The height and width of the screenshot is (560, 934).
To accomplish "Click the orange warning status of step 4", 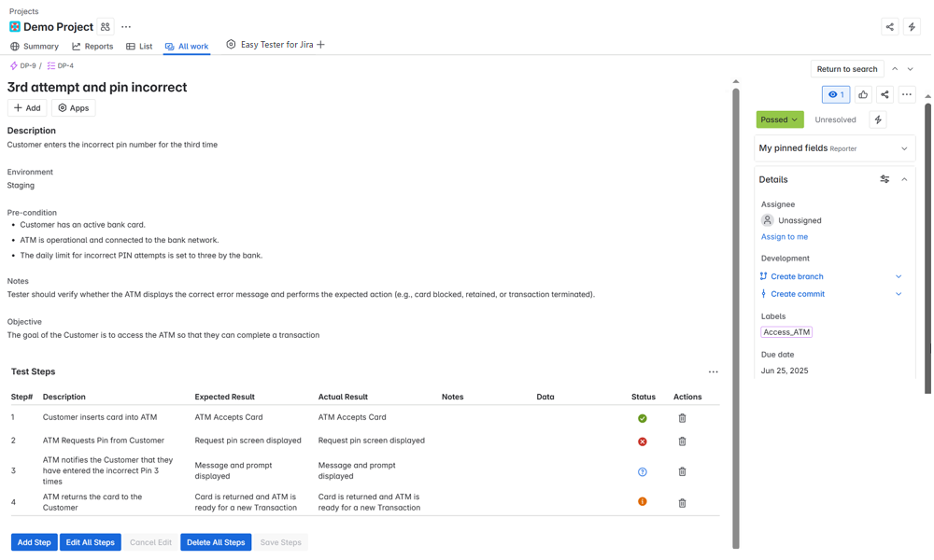I will (643, 502).
